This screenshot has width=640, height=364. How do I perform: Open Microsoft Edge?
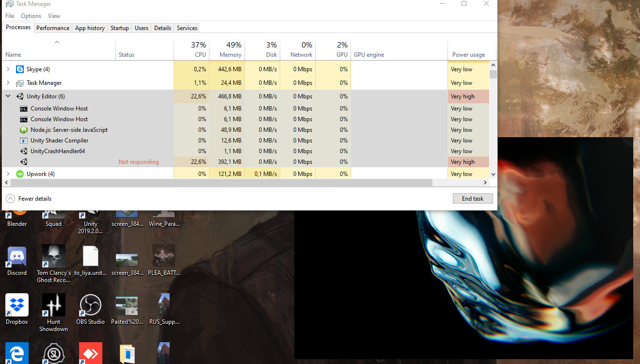[16, 354]
